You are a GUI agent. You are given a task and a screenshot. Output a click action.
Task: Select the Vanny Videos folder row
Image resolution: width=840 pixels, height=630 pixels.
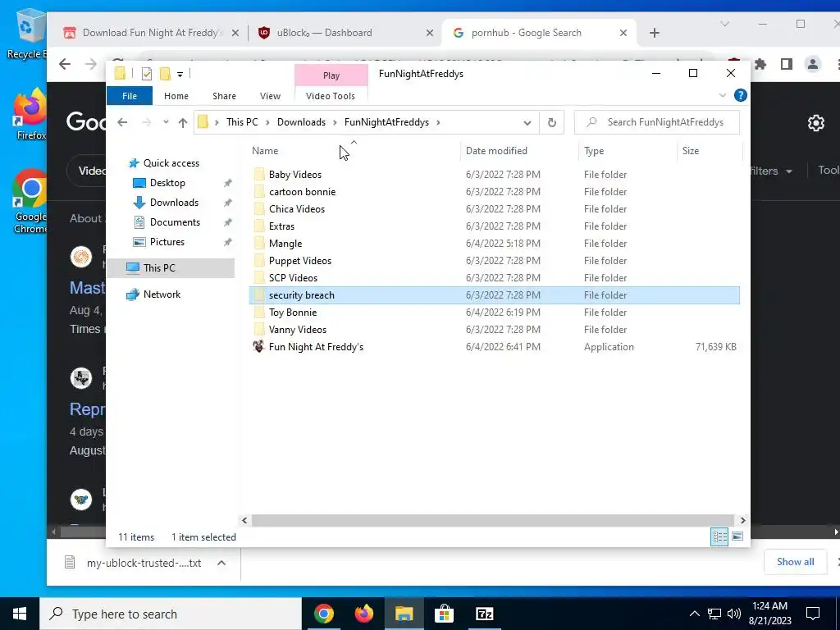coord(495,330)
